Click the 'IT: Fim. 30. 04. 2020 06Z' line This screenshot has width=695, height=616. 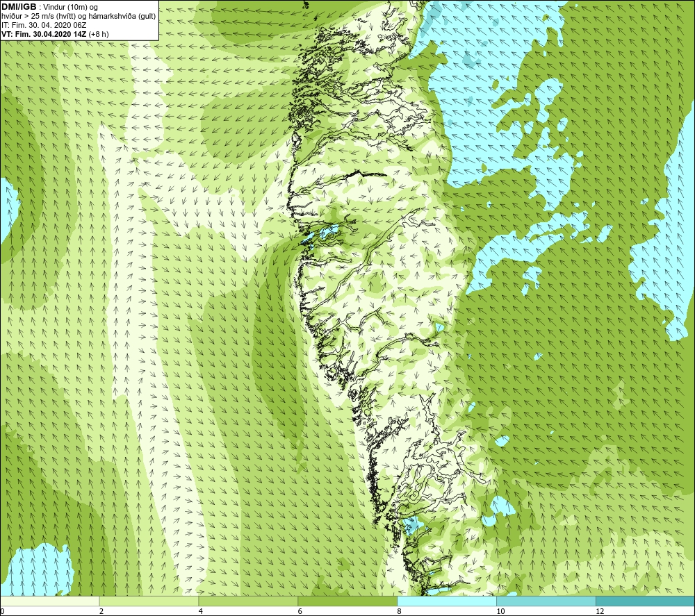[44, 25]
